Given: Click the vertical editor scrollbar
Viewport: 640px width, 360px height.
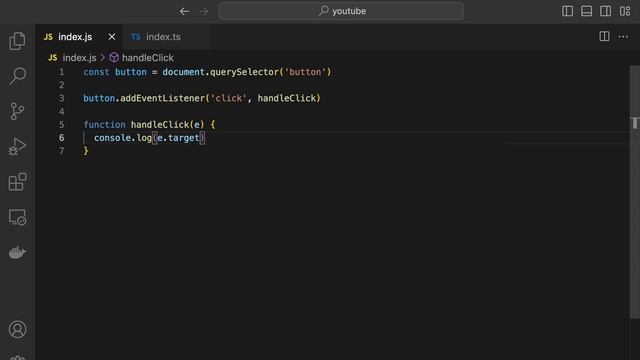Looking at the screenshot, I should 634,192.
